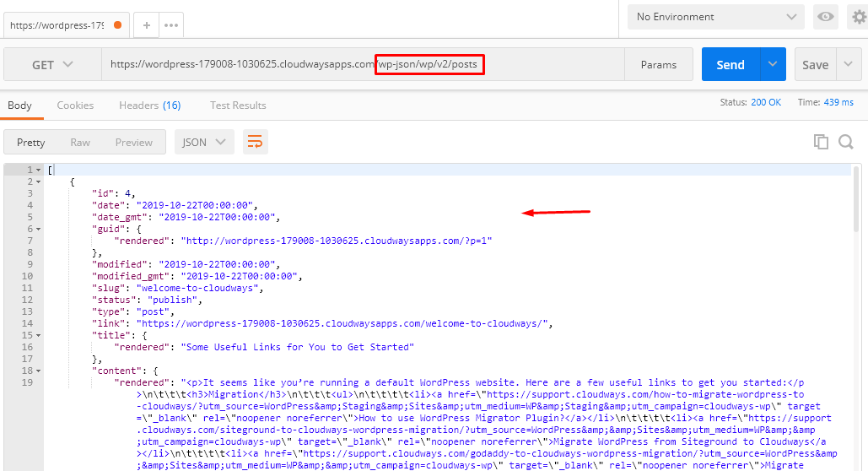The height and width of the screenshot is (471, 868).
Task: Click line number 10 in gutter
Action: (x=27, y=276)
